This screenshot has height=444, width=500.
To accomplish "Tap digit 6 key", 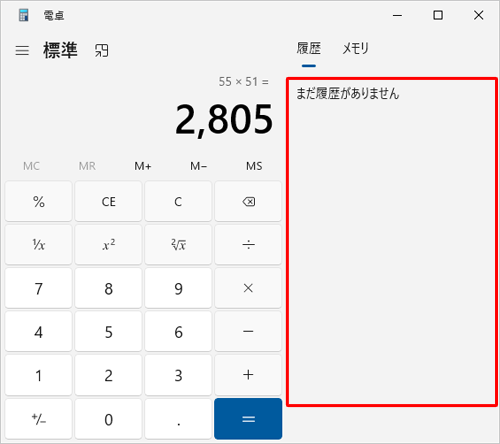I will 178,331.
